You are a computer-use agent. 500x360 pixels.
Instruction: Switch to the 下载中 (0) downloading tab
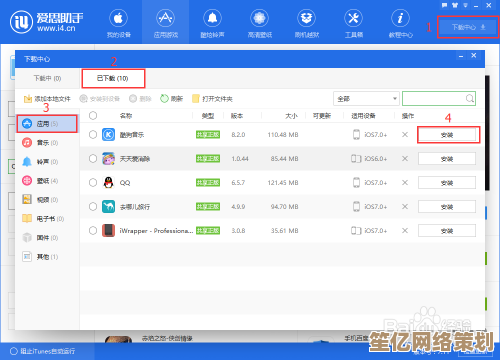pyautogui.click(x=47, y=78)
